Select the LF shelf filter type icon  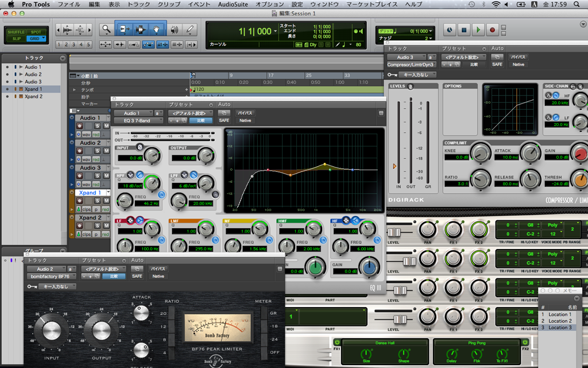pos(140,220)
